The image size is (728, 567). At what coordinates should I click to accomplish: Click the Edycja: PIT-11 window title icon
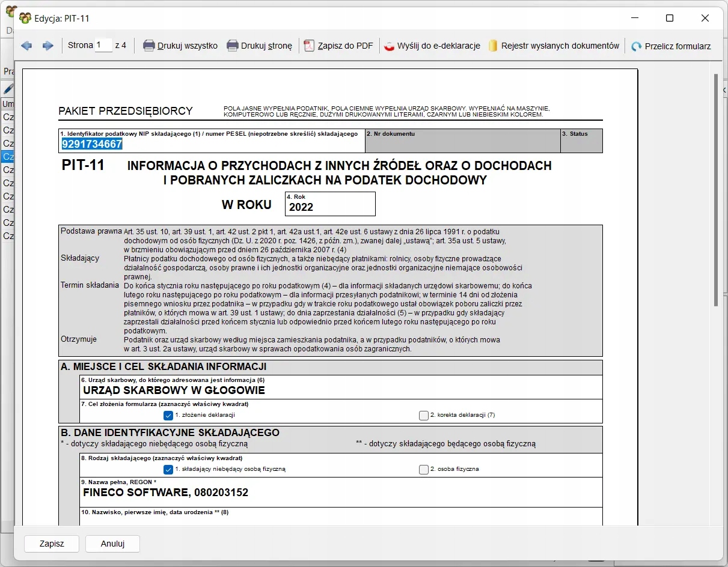tap(25, 18)
